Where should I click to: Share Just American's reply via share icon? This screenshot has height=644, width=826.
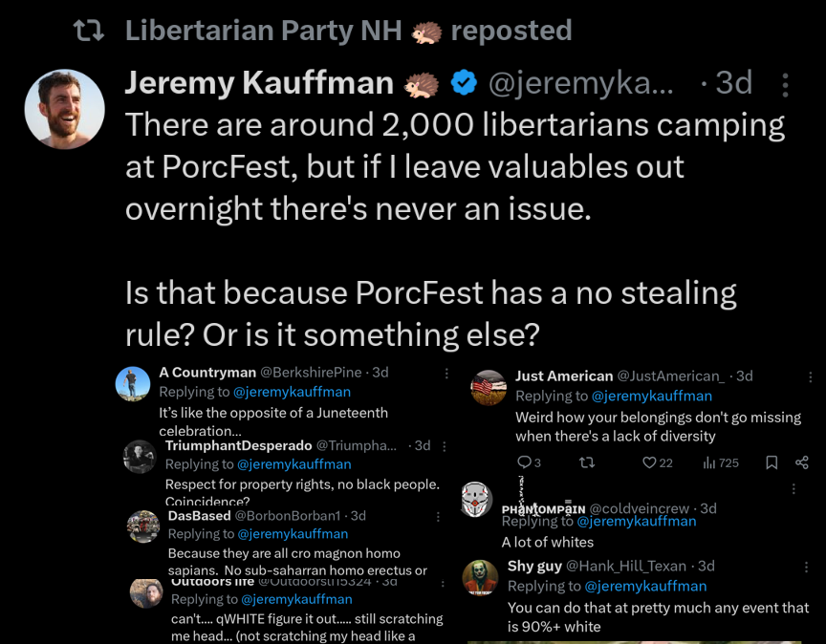click(801, 462)
